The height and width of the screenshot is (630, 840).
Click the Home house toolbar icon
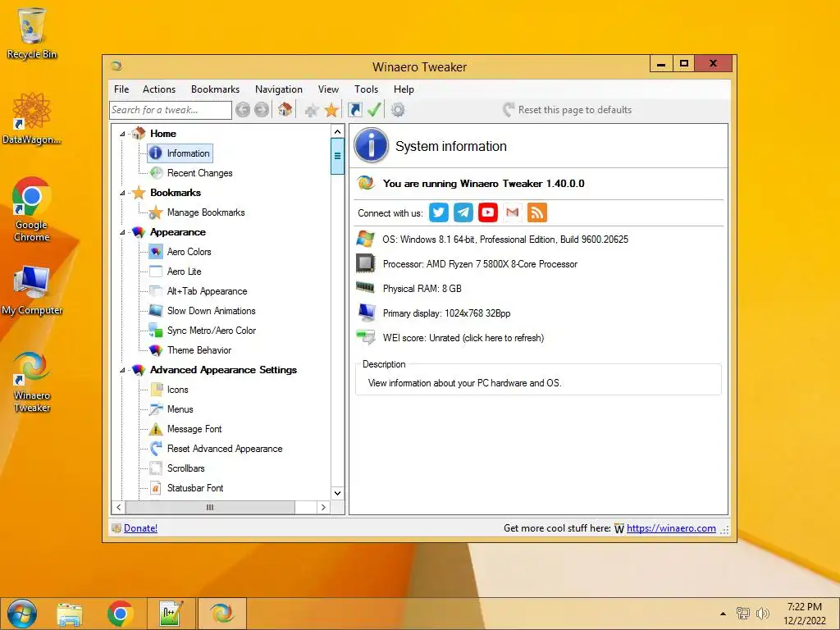coord(285,110)
